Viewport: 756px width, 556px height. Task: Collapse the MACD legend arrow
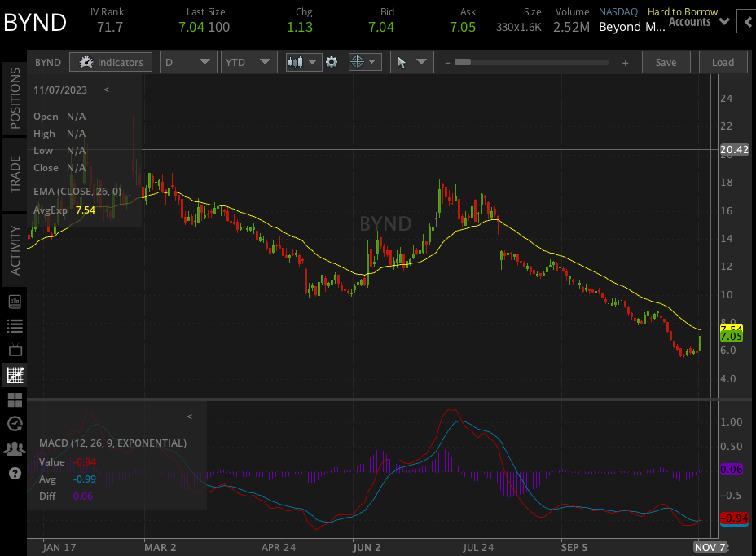click(190, 417)
